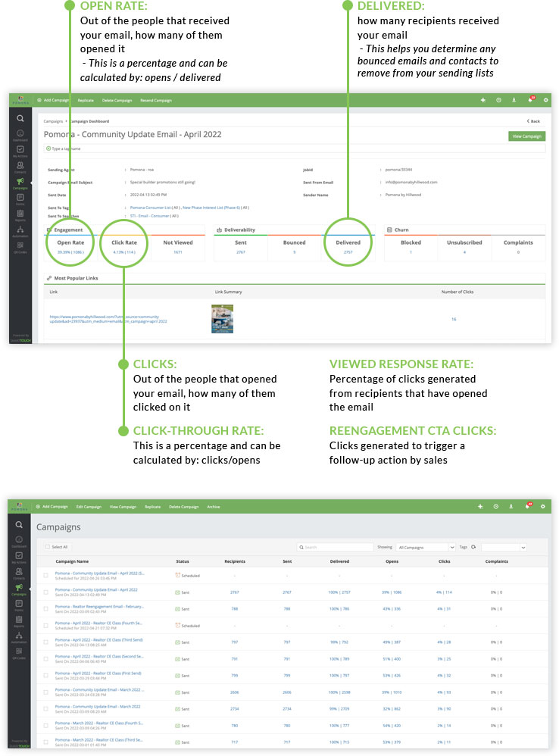Open Contacts icon in Campaigns list sidebar
This screenshot has height=756, width=559.
(19, 571)
